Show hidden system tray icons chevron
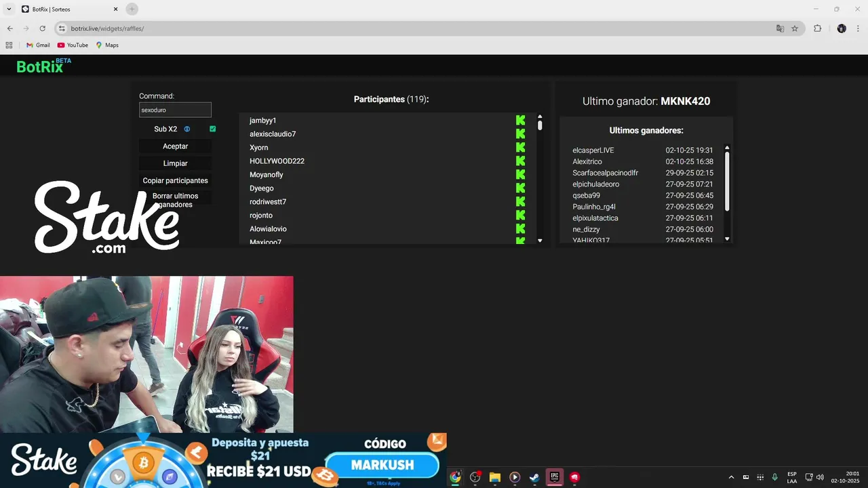 pyautogui.click(x=731, y=477)
